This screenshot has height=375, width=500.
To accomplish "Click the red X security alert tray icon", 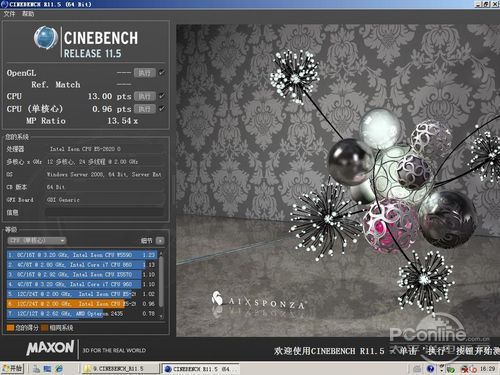I will click(x=464, y=369).
